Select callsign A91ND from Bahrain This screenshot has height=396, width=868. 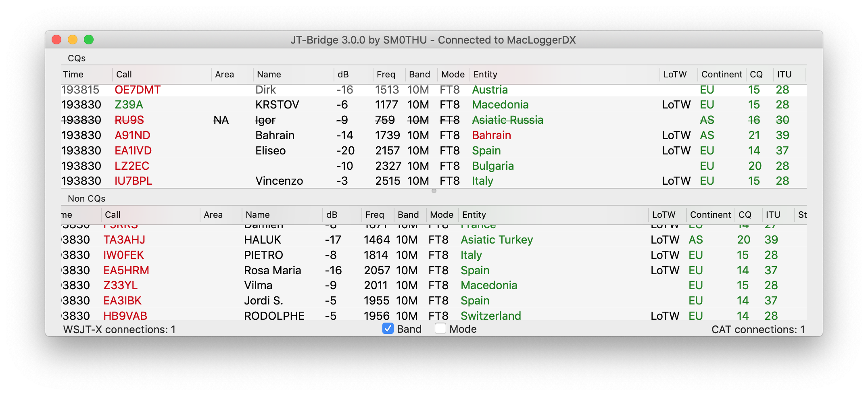tap(132, 135)
